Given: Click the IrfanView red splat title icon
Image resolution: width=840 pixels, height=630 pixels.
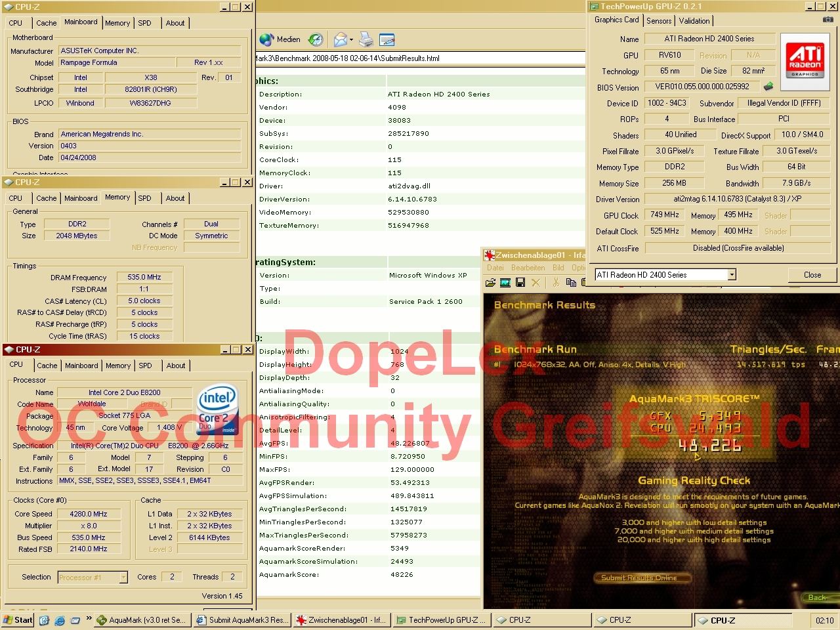Looking at the screenshot, I should pyautogui.click(x=489, y=255).
